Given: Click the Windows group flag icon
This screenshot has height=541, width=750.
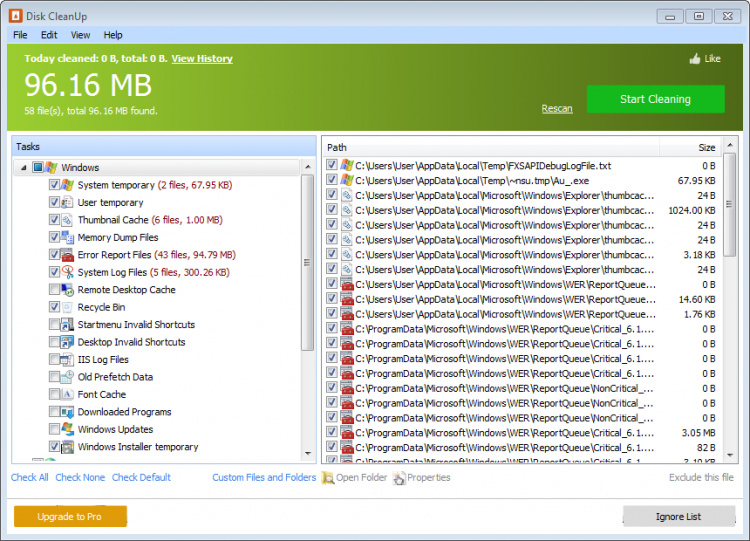Looking at the screenshot, I should tap(51, 167).
